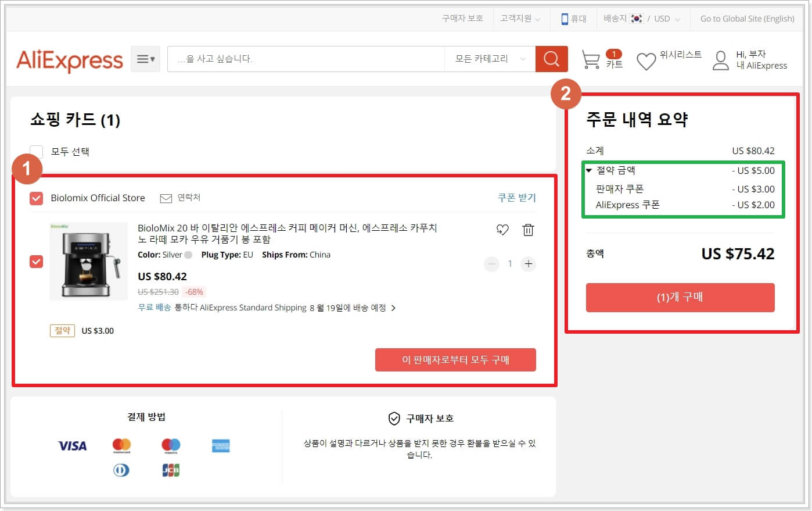
Task: Check the 모두 선택 select-all checkbox
Action: (x=36, y=151)
